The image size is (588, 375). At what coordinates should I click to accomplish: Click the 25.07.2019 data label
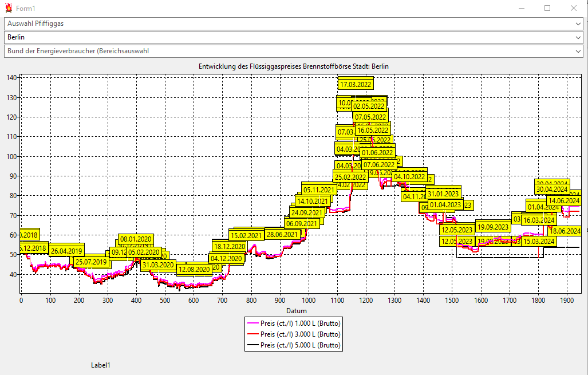click(x=91, y=262)
